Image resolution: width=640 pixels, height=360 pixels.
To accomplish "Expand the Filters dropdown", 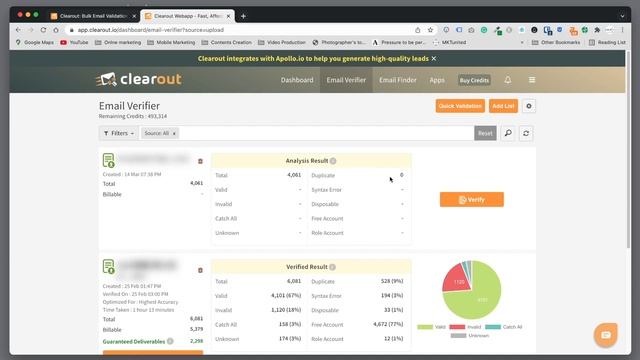I will click(x=119, y=133).
